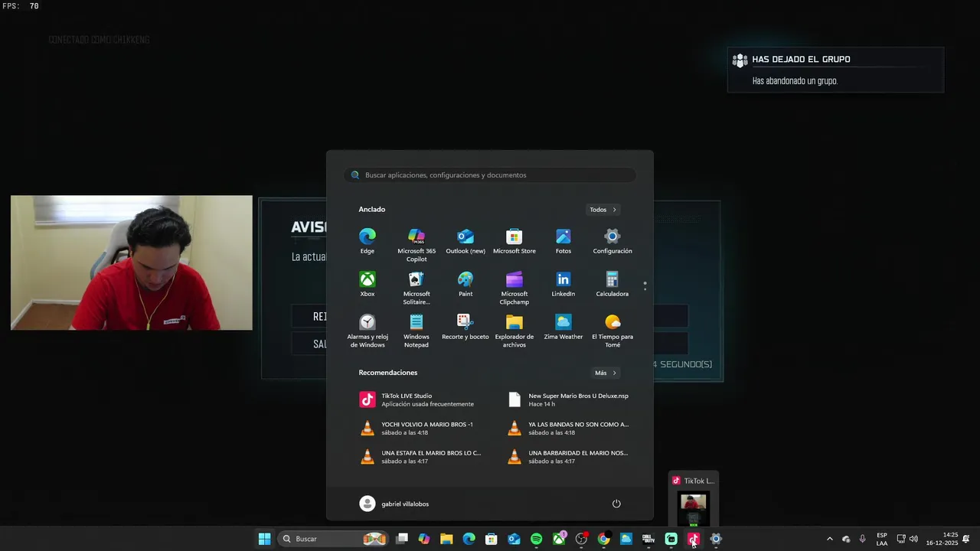Open Microsoft Store on the taskbar
Viewport: 980px width, 551px height.
(492, 539)
